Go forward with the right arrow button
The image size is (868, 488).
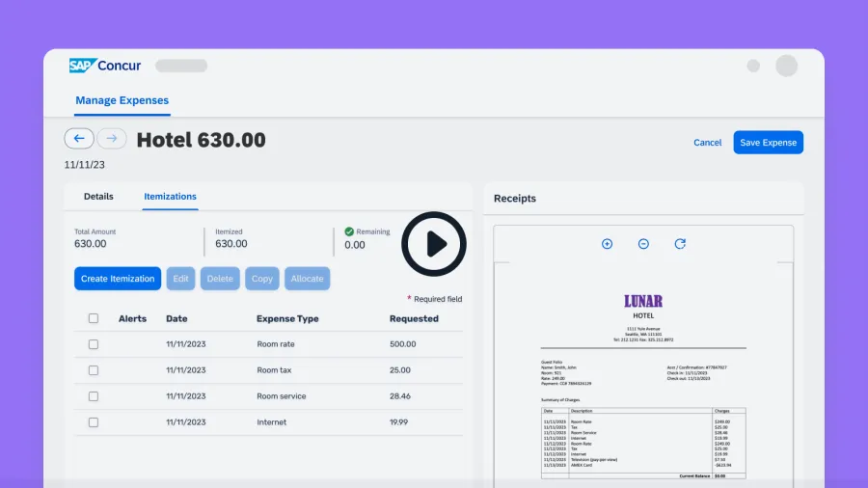[x=112, y=138]
